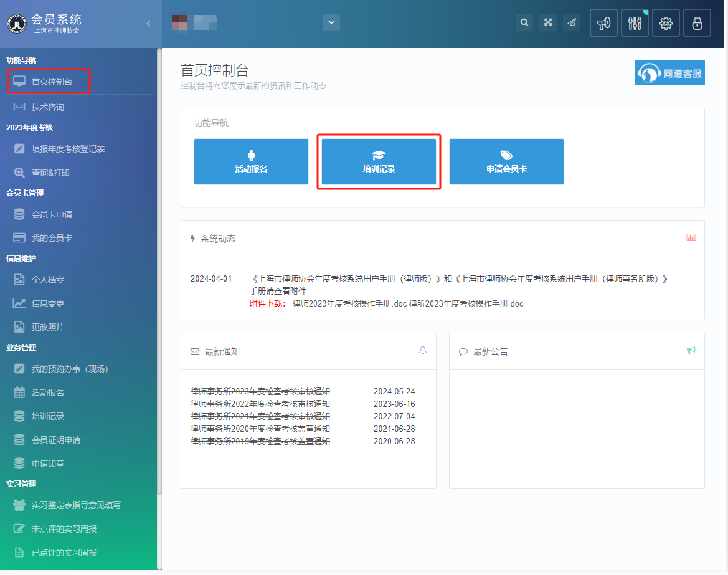This screenshot has width=728, height=575.
Task: Open the gear settings icon in header
Action: [x=666, y=24]
